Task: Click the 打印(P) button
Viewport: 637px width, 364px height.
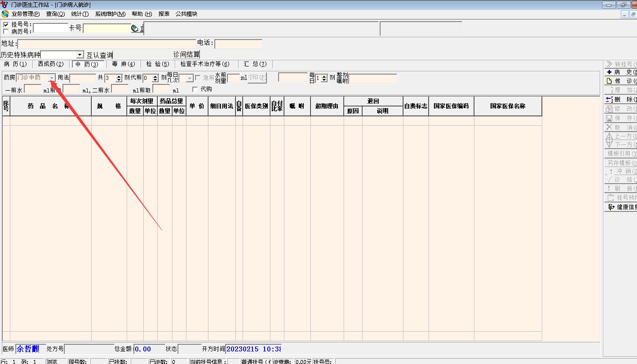Action: tap(257, 78)
